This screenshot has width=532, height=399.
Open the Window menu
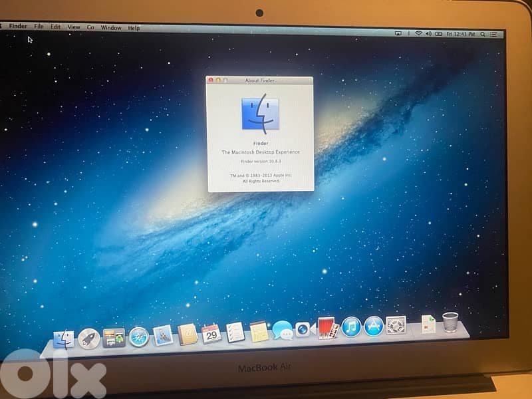[111, 28]
